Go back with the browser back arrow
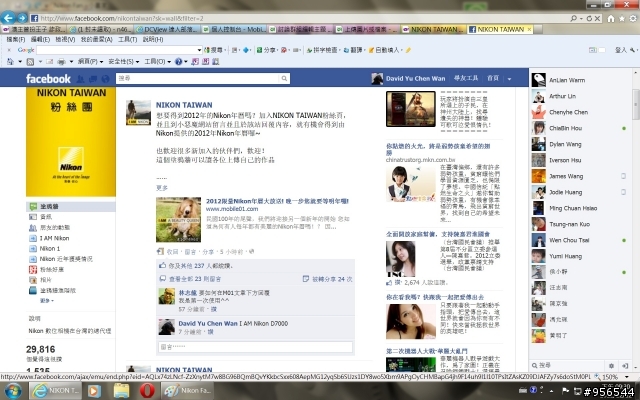Viewport: 640px width, 400px height. point(8,18)
